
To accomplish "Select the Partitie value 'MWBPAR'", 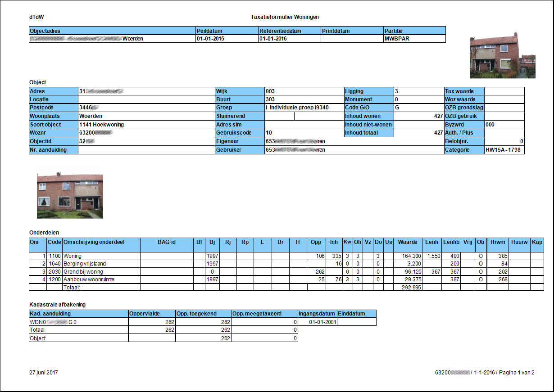I will click(x=397, y=39).
